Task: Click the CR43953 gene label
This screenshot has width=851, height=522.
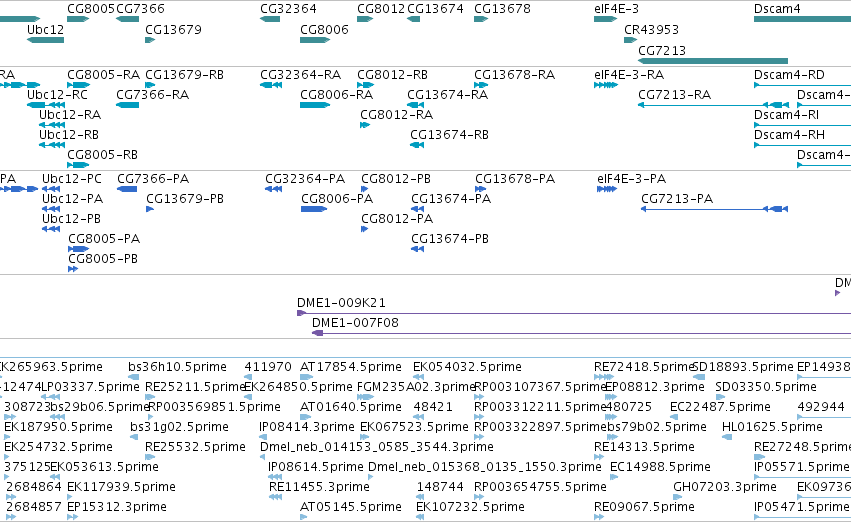Action: pyautogui.click(x=651, y=29)
